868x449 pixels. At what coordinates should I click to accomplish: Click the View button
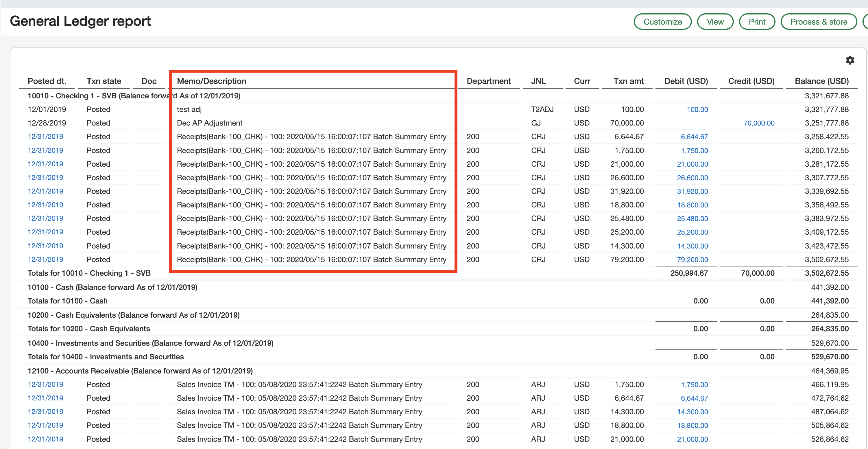[715, 22]
